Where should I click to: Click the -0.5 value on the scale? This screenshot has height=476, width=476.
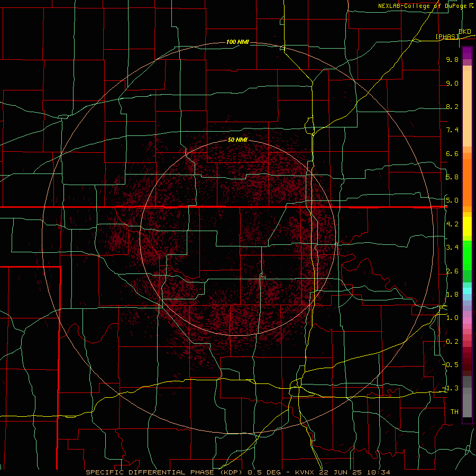tap(451, 365)
